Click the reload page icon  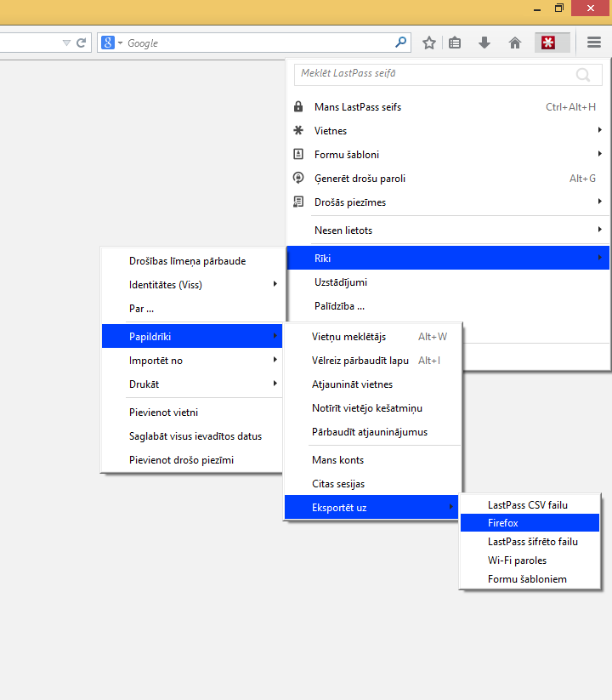coord(82,43)
